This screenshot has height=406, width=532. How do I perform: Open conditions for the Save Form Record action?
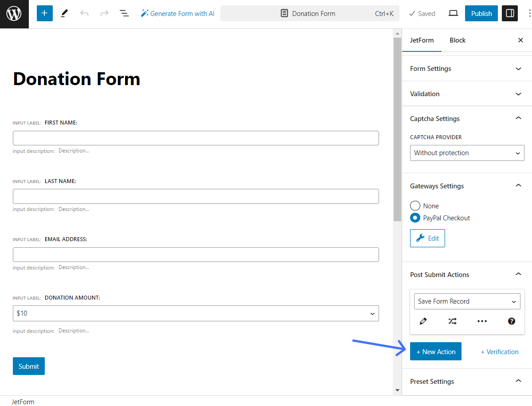(452, 321)
